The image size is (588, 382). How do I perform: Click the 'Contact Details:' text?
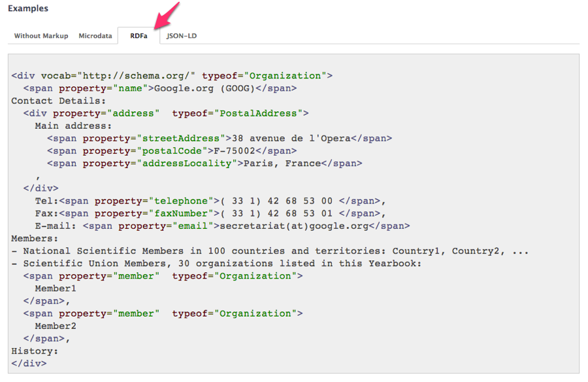[x=59, y=101]
